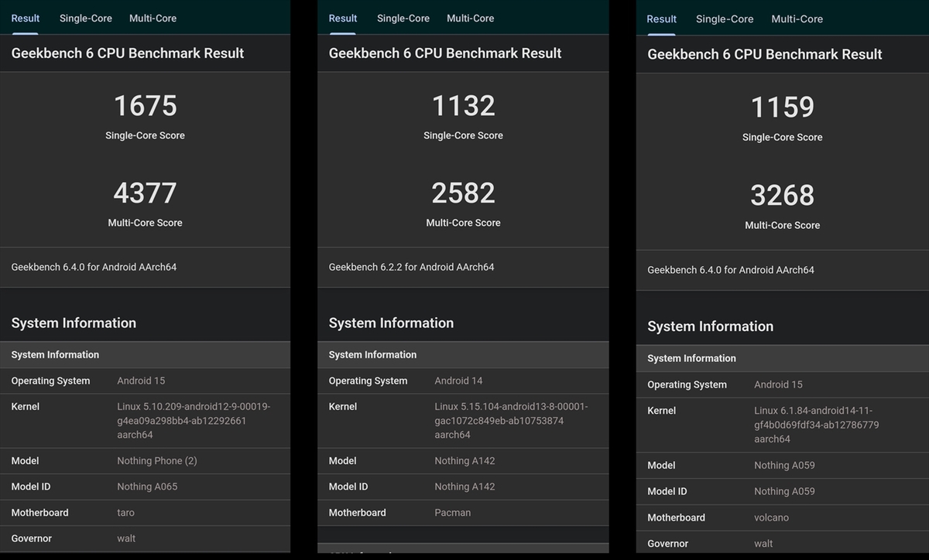
Task: Switch to Multi-Core tab in the middle panel
Action: tap(470, 18)
